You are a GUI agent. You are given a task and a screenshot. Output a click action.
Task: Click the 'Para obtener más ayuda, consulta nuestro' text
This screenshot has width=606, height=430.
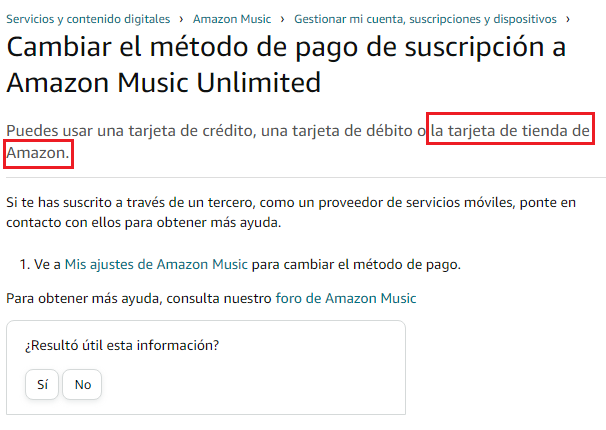point(138,298)
